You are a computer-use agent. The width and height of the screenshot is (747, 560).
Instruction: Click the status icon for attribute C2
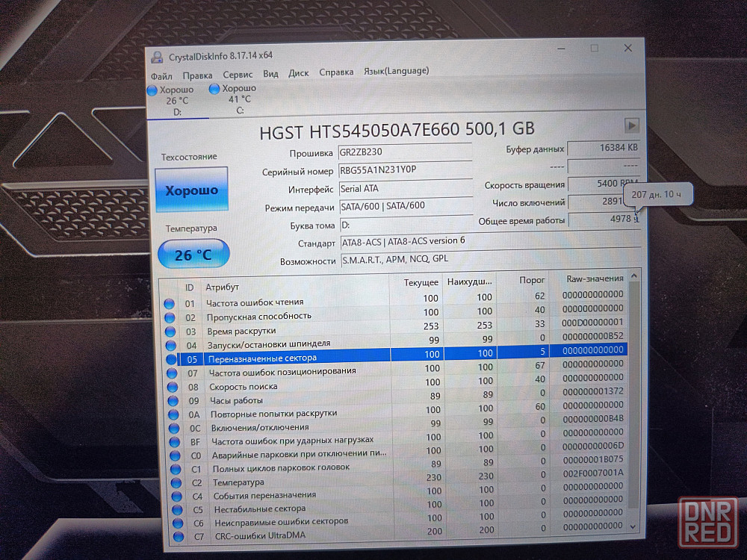point(176,483)
